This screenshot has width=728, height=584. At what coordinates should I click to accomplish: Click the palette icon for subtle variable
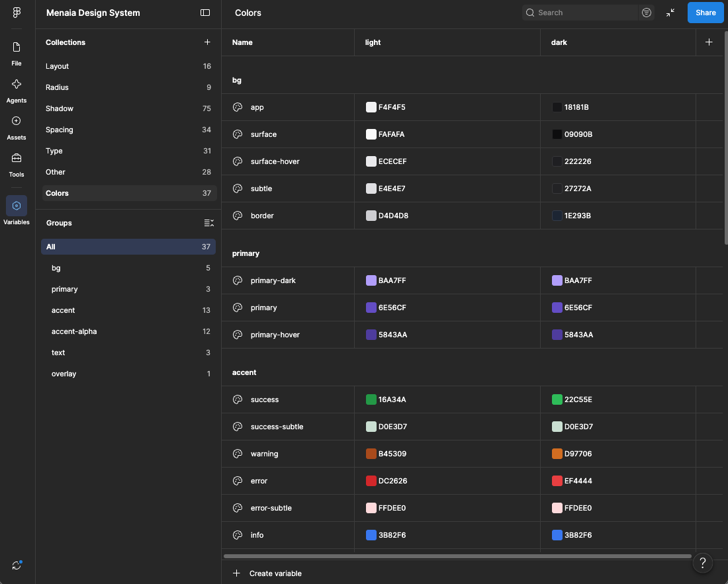click(238, 188)
